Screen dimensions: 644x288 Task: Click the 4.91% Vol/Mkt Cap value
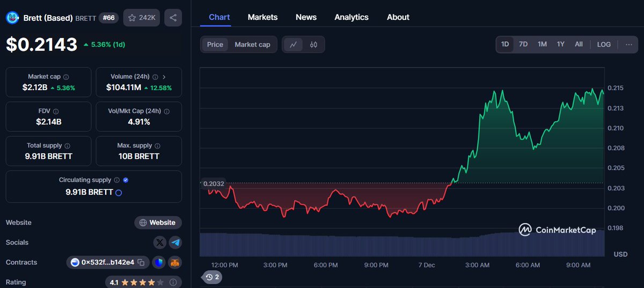coord(139,122)
